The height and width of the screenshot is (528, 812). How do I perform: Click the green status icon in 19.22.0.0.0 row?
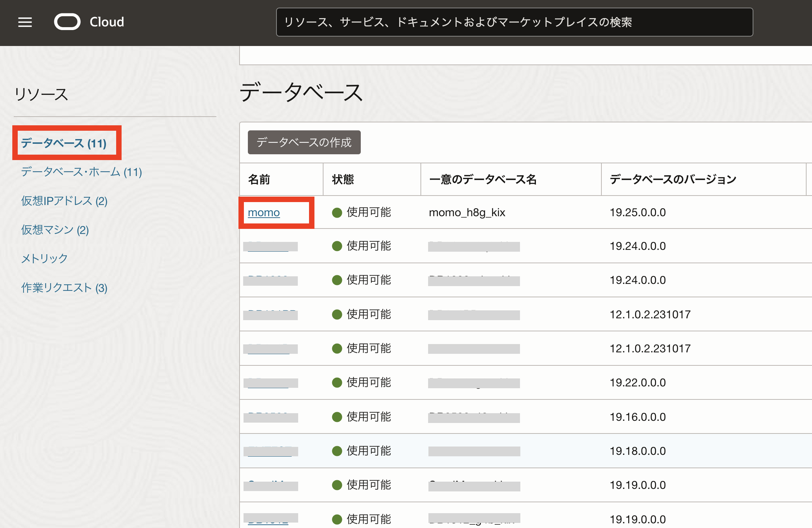[x=337, y=383]
